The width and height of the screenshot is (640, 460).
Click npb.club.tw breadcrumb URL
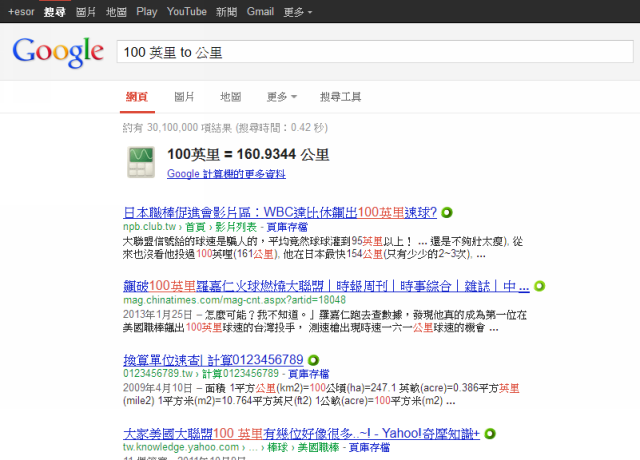(190, 227)
